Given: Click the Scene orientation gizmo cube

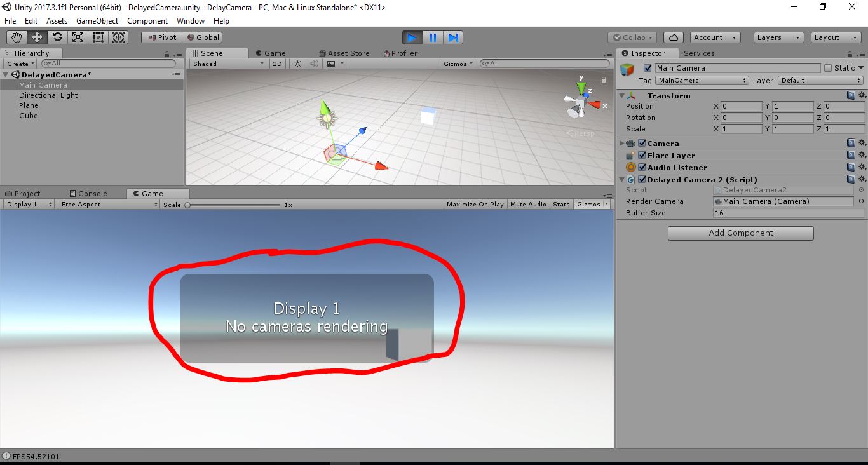Looking at the screenshot, I should (x=581, y=102).
